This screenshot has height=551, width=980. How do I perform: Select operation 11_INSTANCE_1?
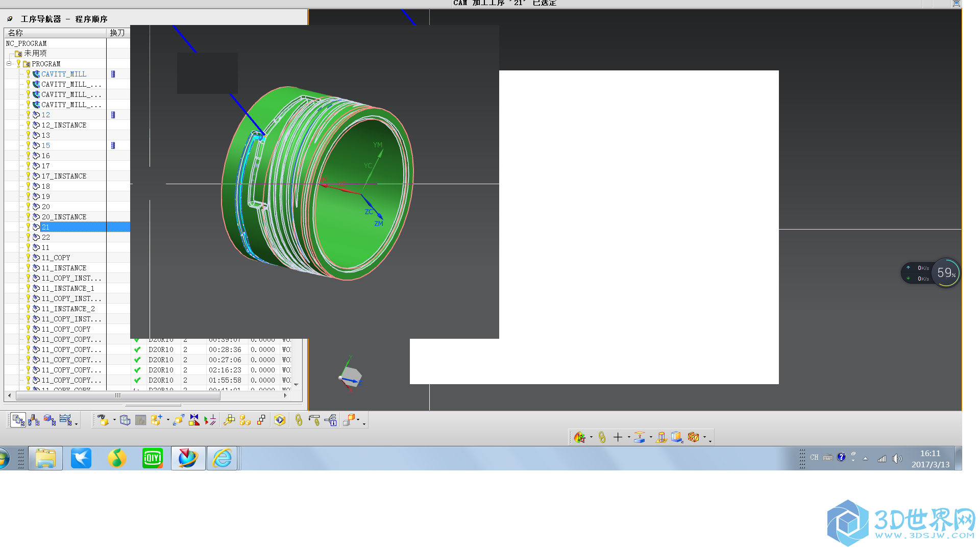[x=68, y=288]
